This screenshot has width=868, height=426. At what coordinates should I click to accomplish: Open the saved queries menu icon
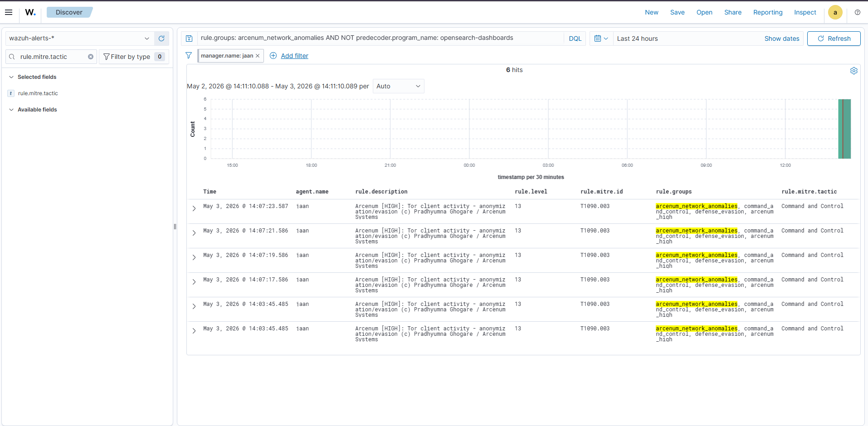pos(189,39)
